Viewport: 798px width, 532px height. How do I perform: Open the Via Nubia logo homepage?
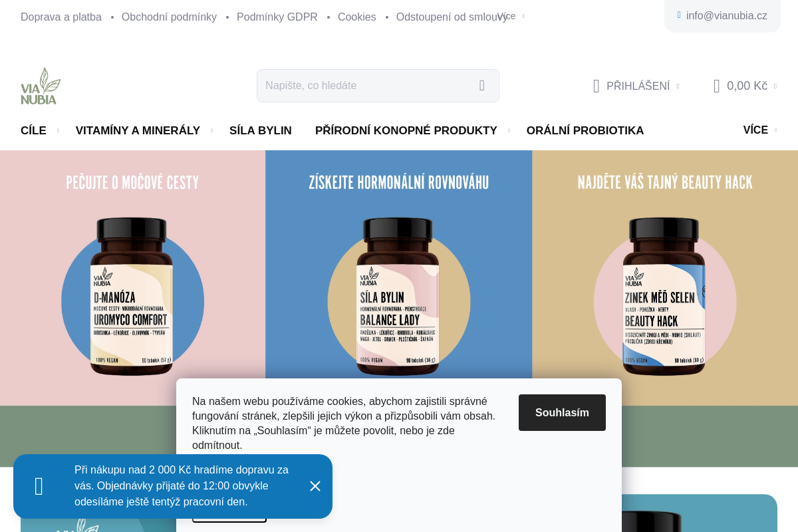tap(41, 86)
